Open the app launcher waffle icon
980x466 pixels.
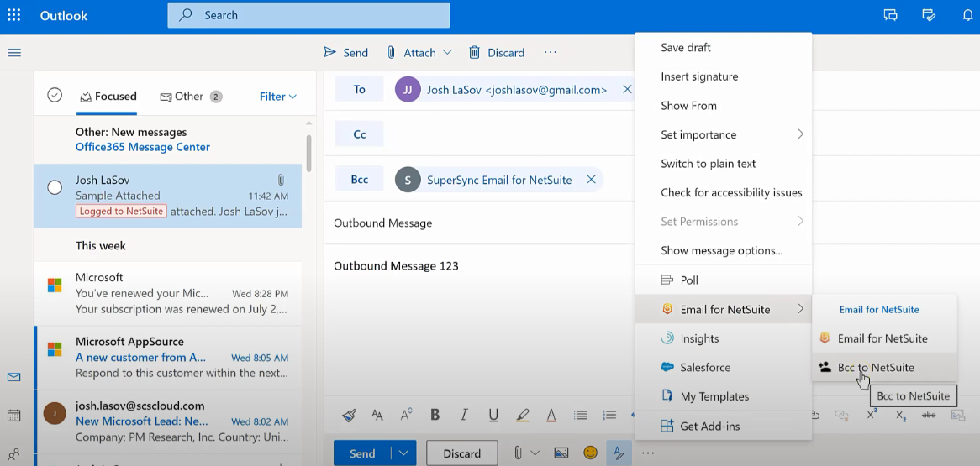click(13, 16)
